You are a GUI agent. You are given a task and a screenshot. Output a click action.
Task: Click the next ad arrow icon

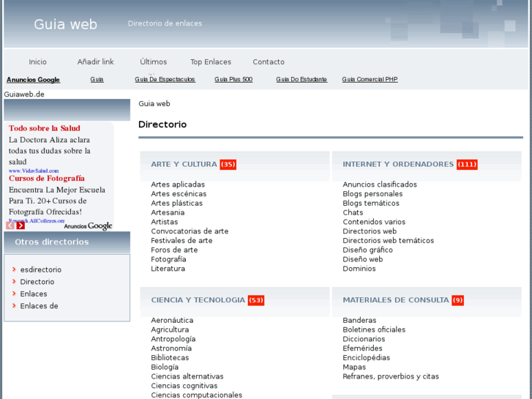(20, 225)
